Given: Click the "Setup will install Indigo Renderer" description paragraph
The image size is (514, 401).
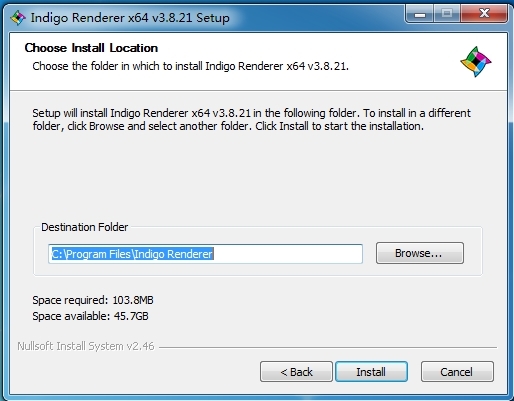Looking at the screenshot, I should [x=251, y=120].
